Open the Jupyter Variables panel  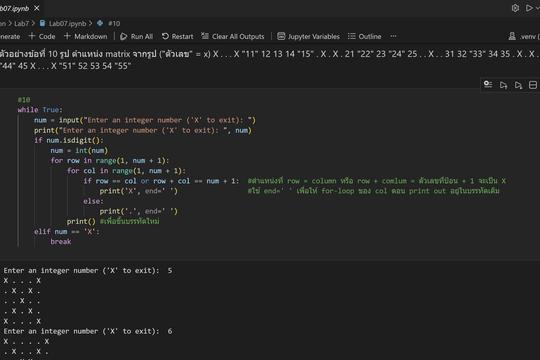[308, 36]
